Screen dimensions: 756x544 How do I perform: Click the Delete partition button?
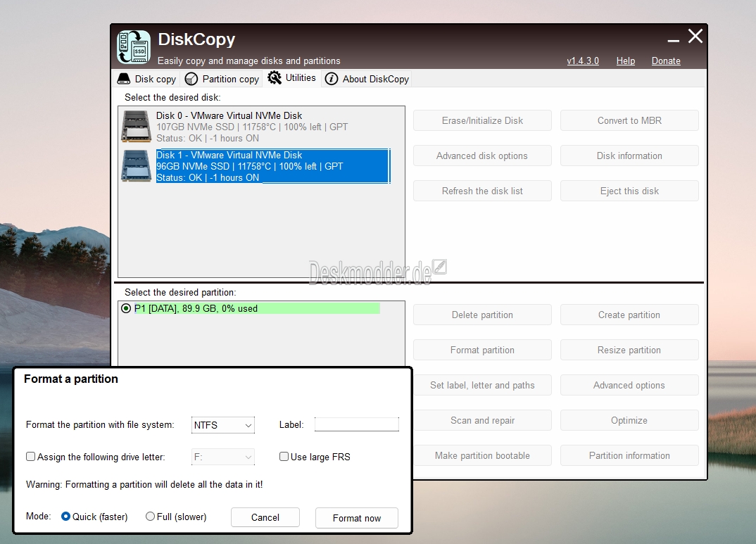(x=482, y=315)
